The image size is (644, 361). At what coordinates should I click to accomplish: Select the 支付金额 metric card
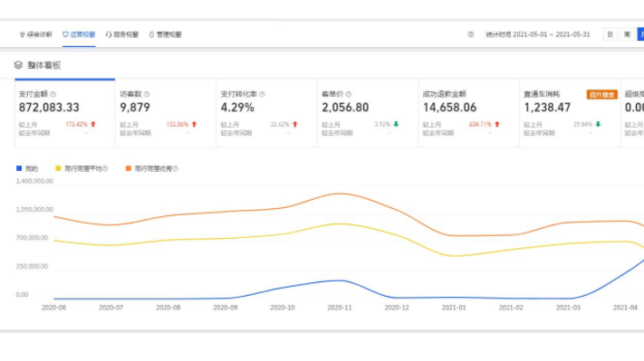click(x=65, y=113)
